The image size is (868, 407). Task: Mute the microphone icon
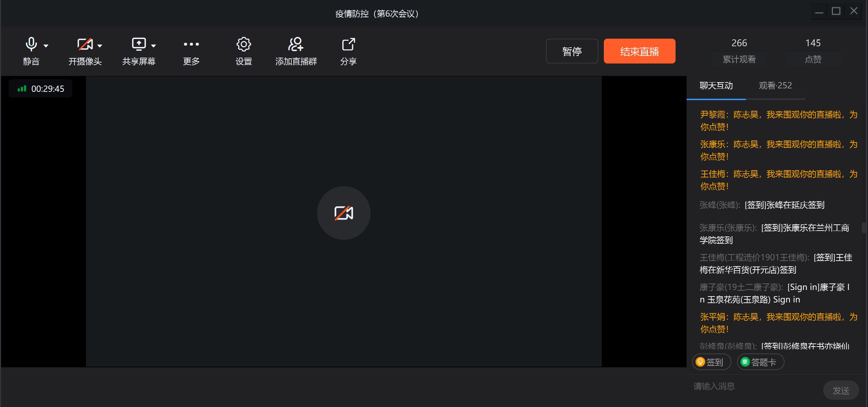point(31,45)
